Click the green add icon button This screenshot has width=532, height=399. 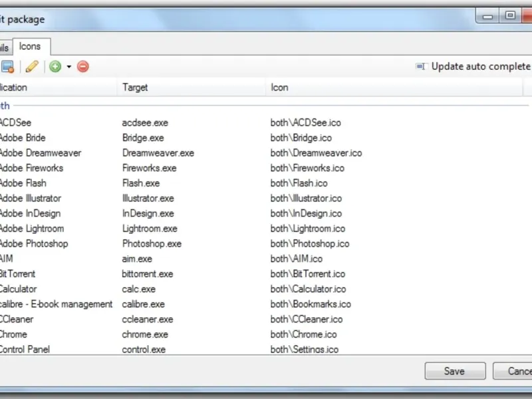pos(55,66)
